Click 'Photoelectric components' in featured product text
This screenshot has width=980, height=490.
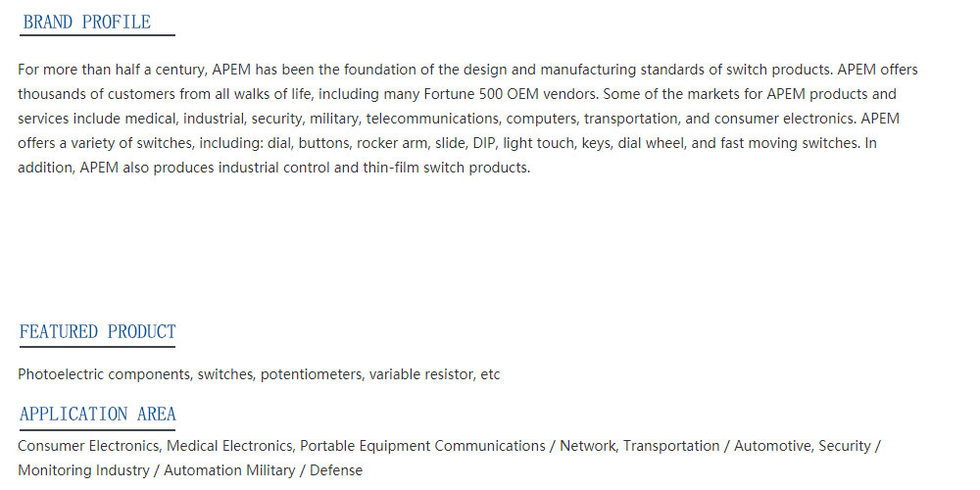tap(104, 375)
